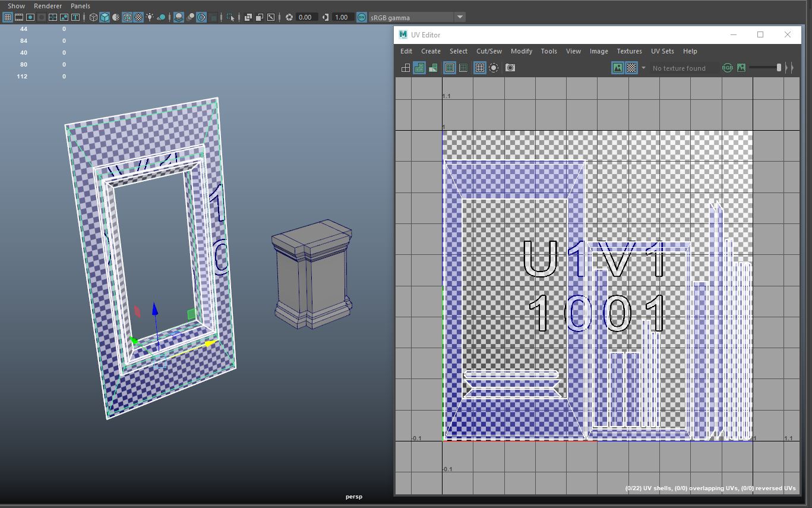Click the isolate select icon in UV Editor
Viewport: 812px width, 508px height.
[494, 68]
